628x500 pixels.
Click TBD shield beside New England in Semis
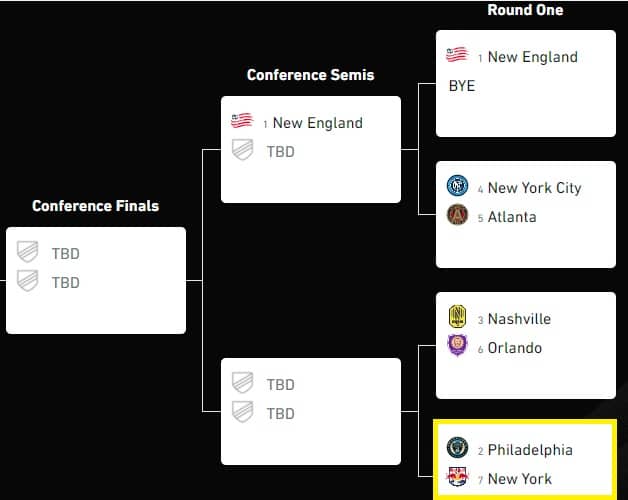click(242, 151)
